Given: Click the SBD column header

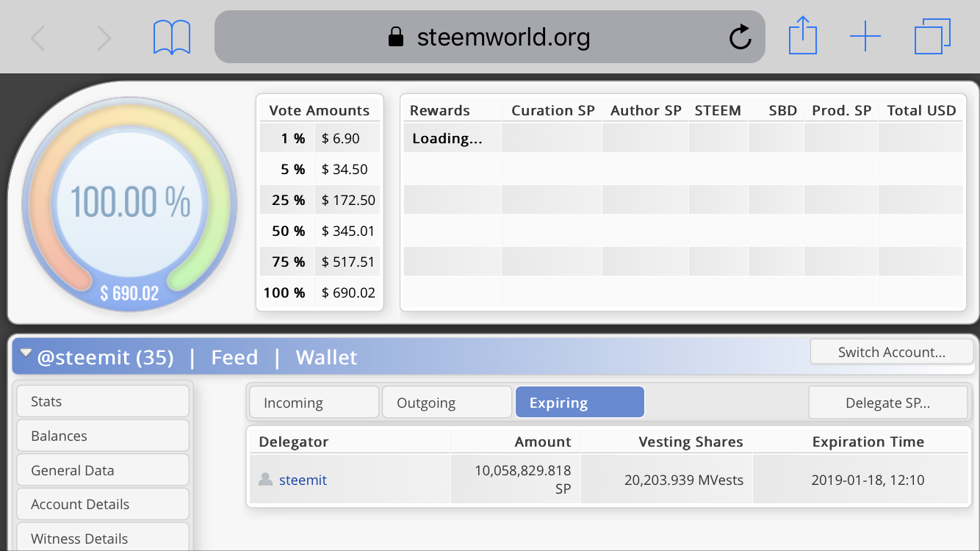Looking at the screenshot, I should [x=783, y=110].
